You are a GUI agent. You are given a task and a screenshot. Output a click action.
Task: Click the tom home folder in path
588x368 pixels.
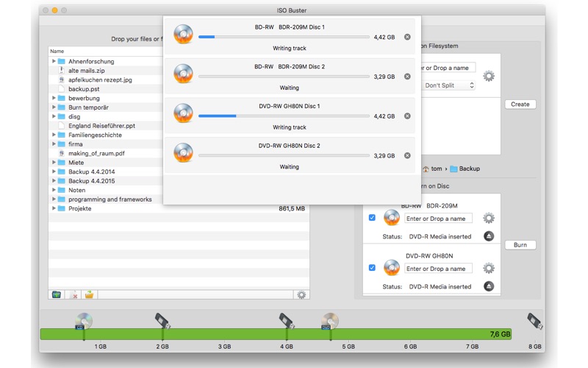pos(432,169)
